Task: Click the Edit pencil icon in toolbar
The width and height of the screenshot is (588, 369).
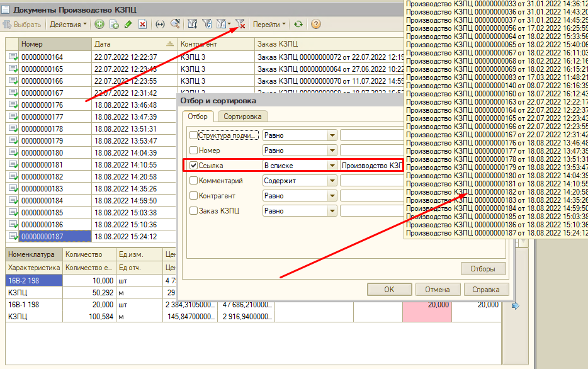Action: pos(128,25)
